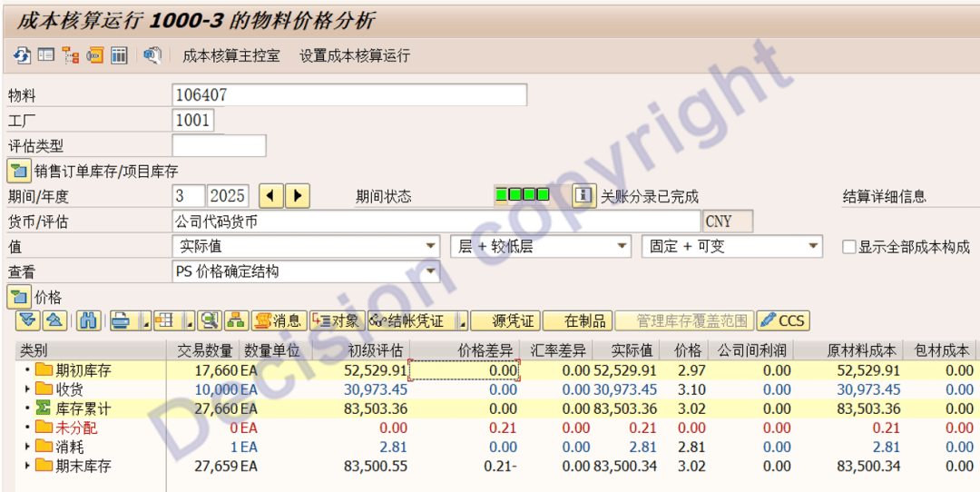Open 成本核算主控室 from the toolbar
The width and height of the screenshot is (980, 492).
point(231,55)
